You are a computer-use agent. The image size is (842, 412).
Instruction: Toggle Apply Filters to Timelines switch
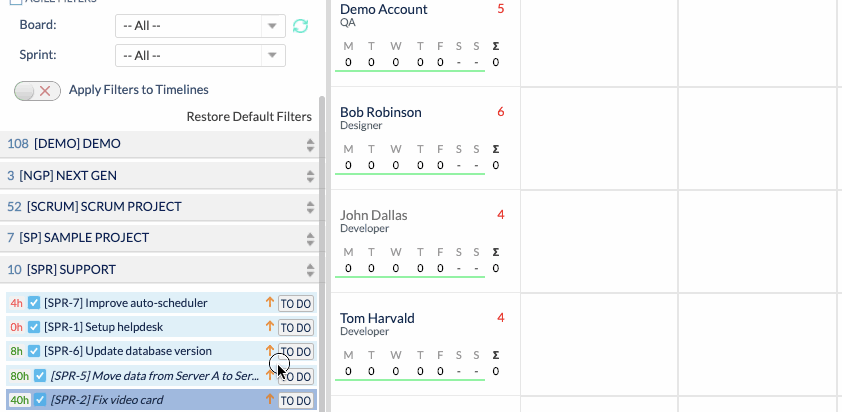38,90
